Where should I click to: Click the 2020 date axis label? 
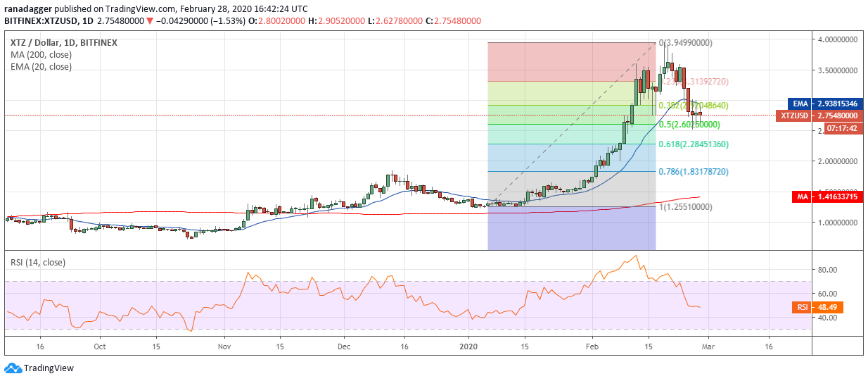point(468,346)
